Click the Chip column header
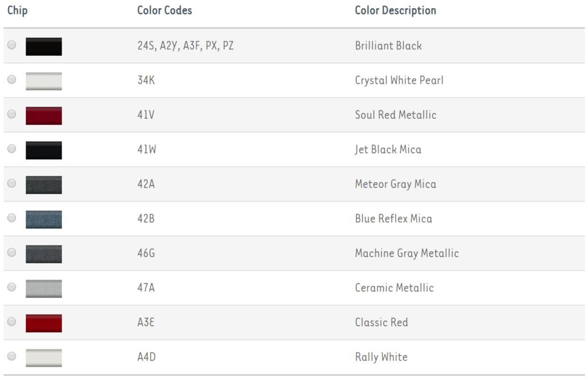Viewport: 588px width, 380px height. (18, 10)
